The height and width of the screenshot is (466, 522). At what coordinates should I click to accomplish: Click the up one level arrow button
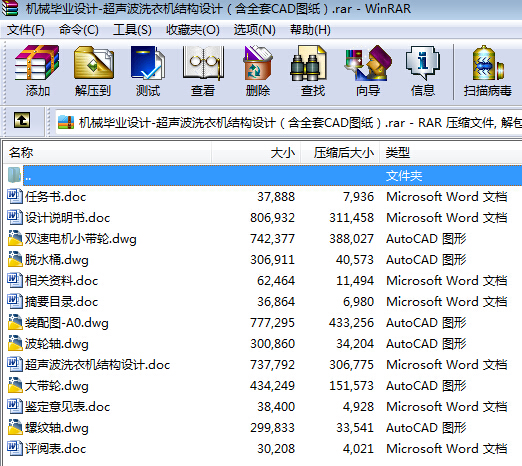pos(22,120)
